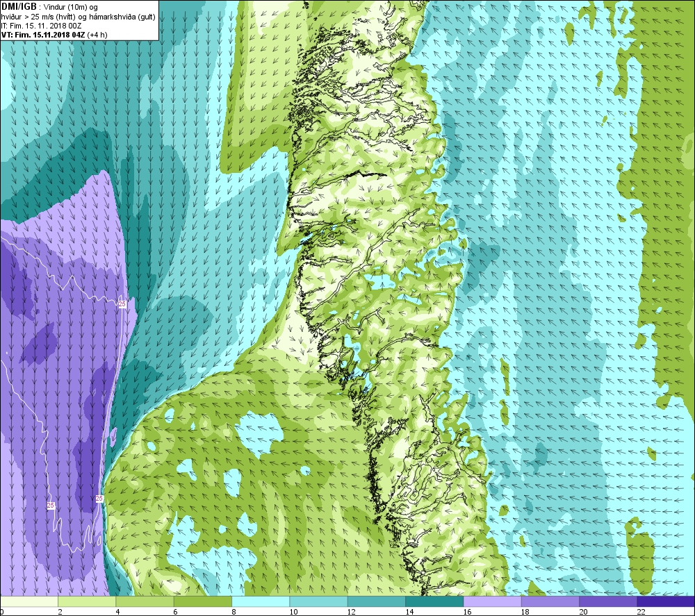Click the legend scale value 22
Screen dimensions: 695x616
(x=641, y=612)
